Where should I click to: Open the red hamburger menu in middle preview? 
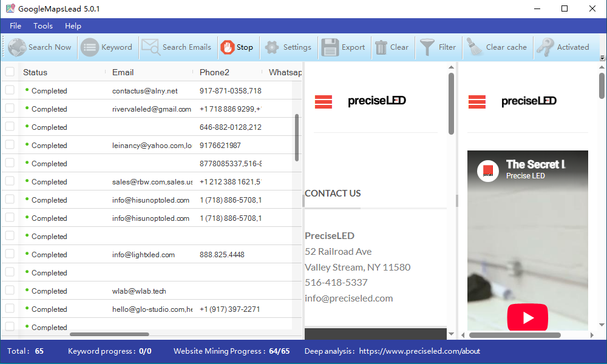click(x=324, y=102)
